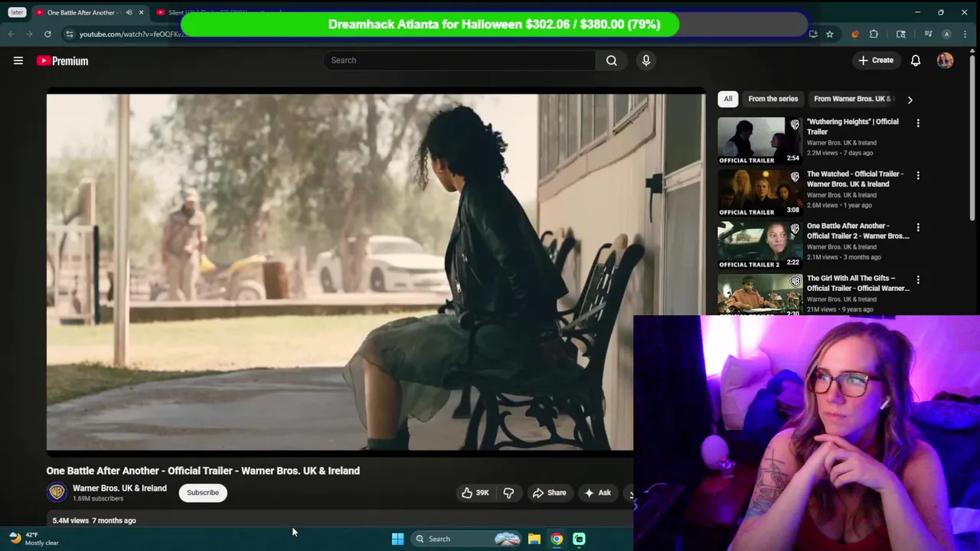Go to YouTube Premium home logo
This screenshot has width=980, height=551.
click(62, 60)
